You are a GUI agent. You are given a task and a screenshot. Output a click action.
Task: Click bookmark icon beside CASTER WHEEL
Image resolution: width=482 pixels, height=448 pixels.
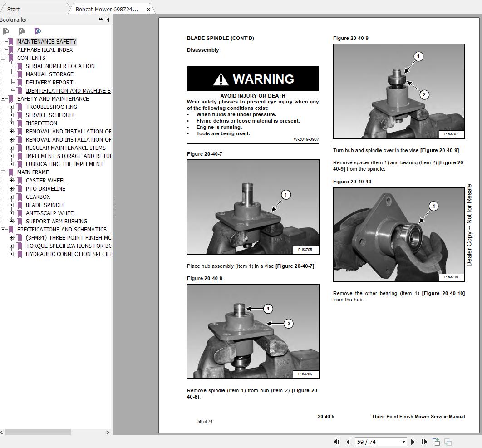20,181
